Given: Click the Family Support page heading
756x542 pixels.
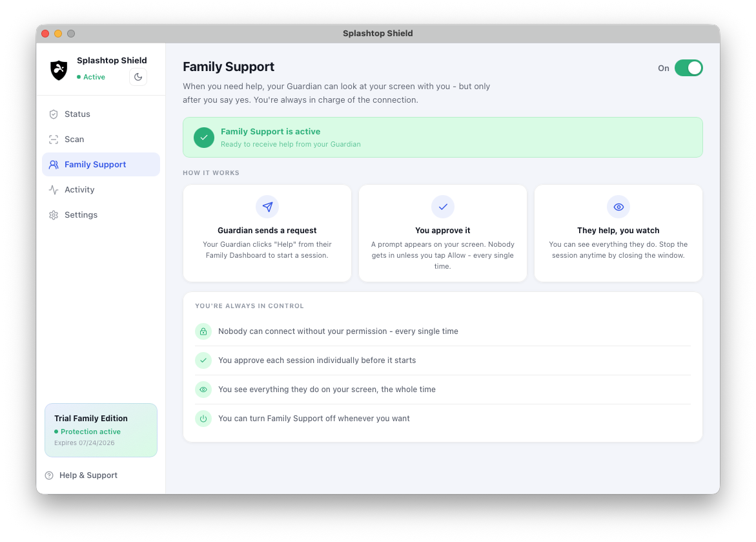Looking at the screenshot, I should [x=229, y=67].
